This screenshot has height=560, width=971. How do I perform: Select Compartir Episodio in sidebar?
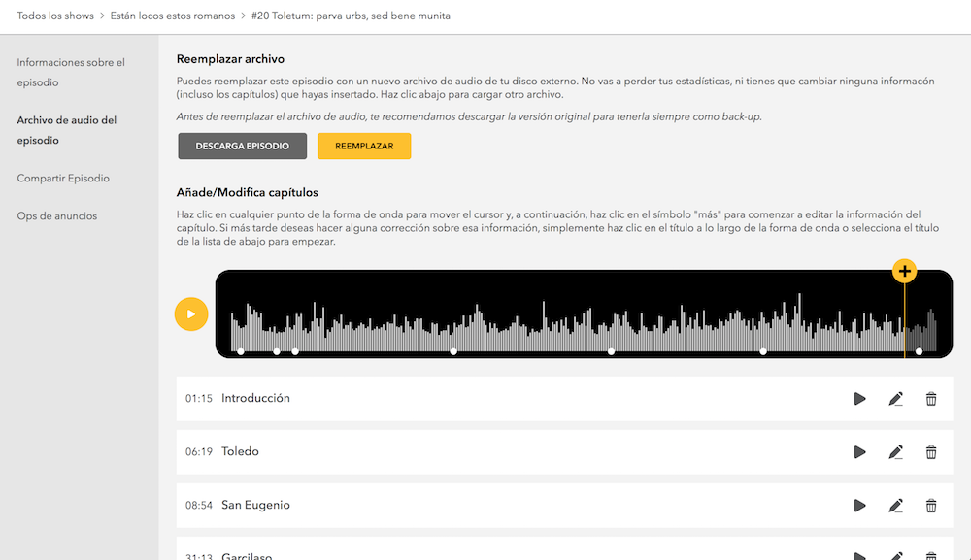coord(63,179)
